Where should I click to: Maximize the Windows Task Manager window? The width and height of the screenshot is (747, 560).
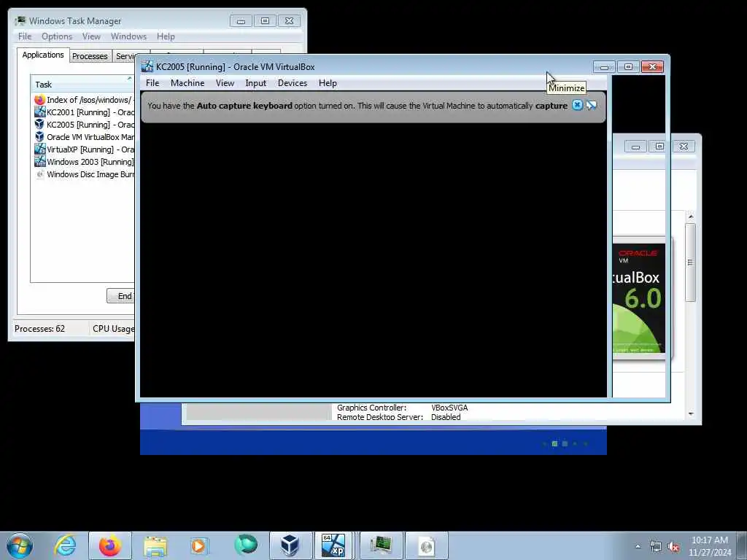point(265,21)
